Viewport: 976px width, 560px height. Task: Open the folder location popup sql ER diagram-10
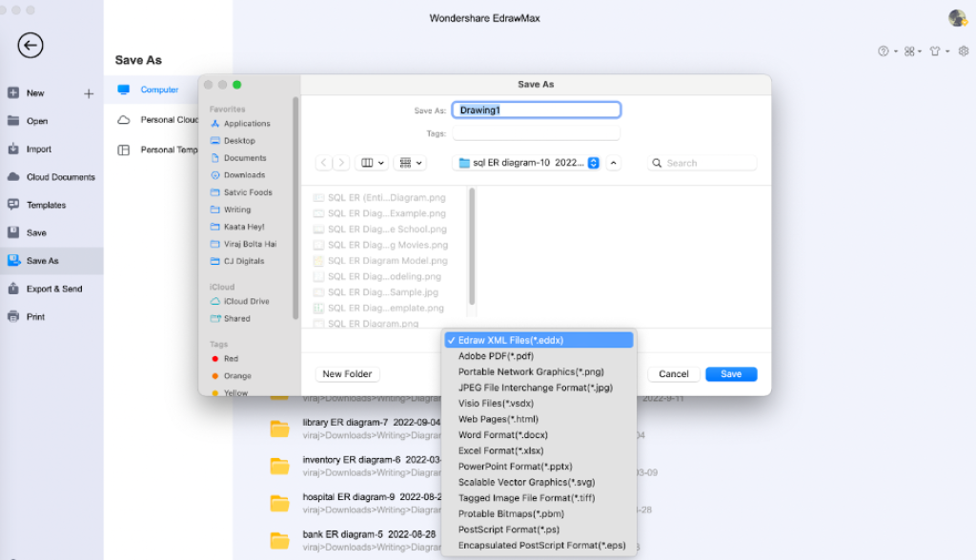coord(528,163)
